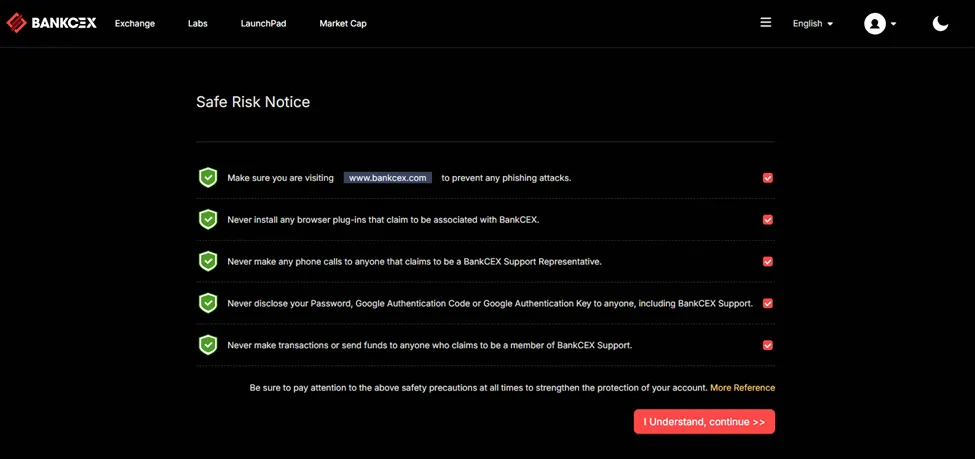Go to the Labs menu item
The width and height of the screenshot is (975, 459).
coord(198,24)
